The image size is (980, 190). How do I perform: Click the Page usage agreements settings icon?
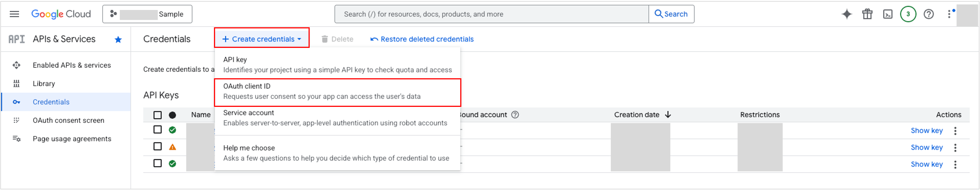pos(16,139)
